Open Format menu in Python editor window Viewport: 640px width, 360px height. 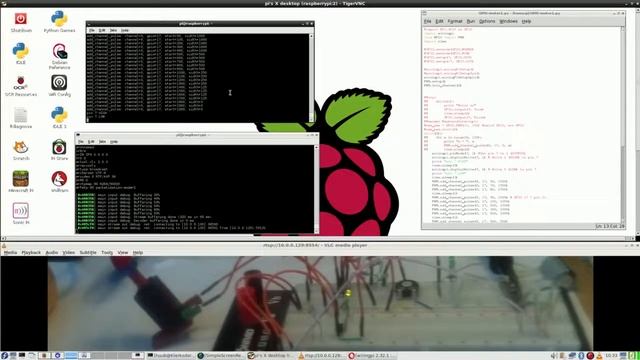click(455, 21)
